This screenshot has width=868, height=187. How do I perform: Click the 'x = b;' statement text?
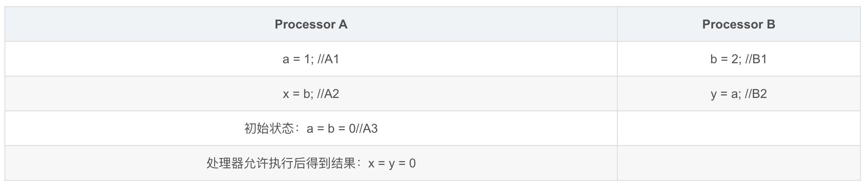point(299,94)
